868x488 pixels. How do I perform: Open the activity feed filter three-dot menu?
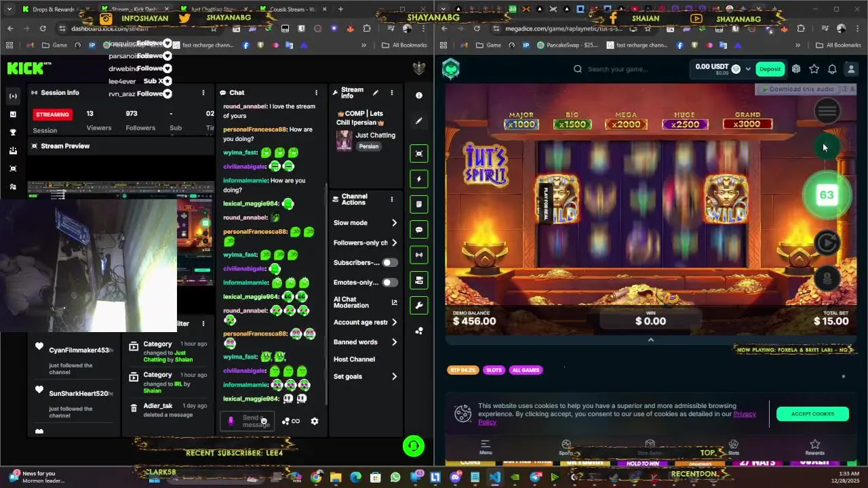pyautogui.click(x=203, y=324)
